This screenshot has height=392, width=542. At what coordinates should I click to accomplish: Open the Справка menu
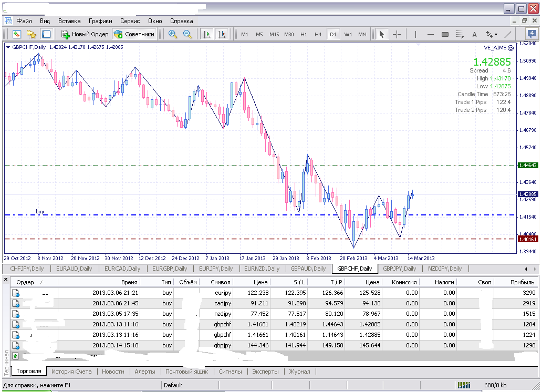[x=182, y=21]
